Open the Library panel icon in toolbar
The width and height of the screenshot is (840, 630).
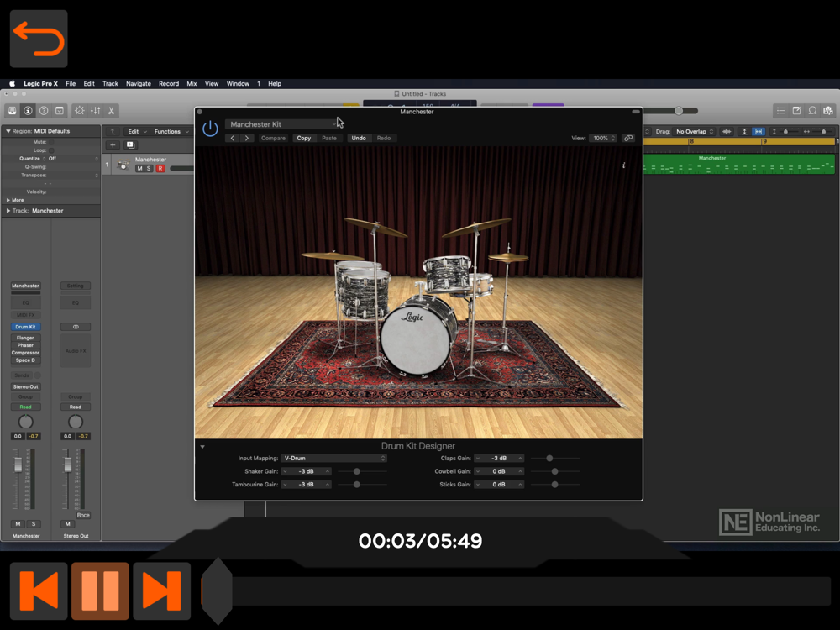click(x=13, y=111)
